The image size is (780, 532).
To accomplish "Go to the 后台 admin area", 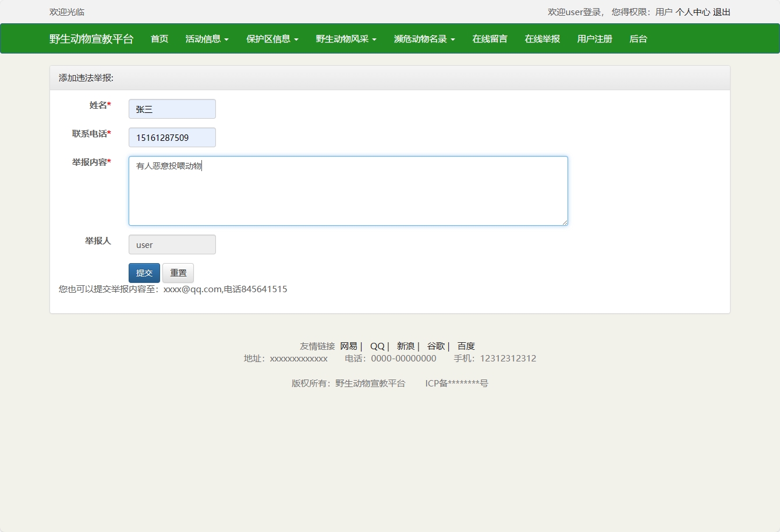I will pos(638,38).
